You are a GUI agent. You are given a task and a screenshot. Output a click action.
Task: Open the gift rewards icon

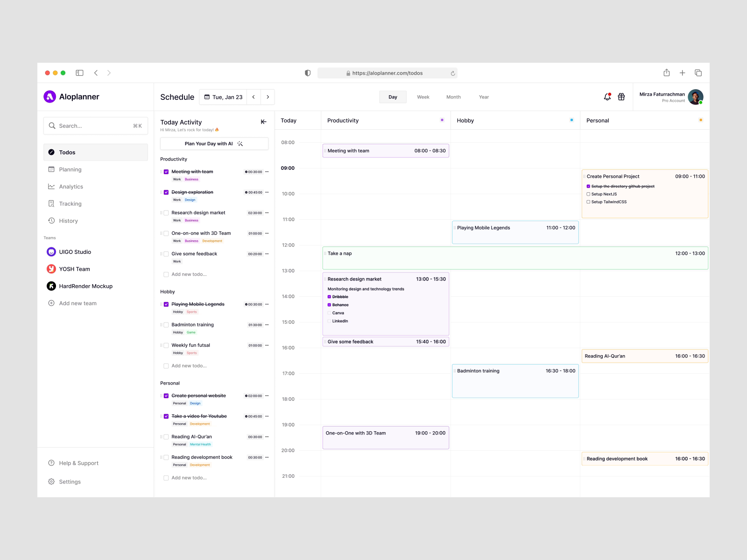[621, 97]
